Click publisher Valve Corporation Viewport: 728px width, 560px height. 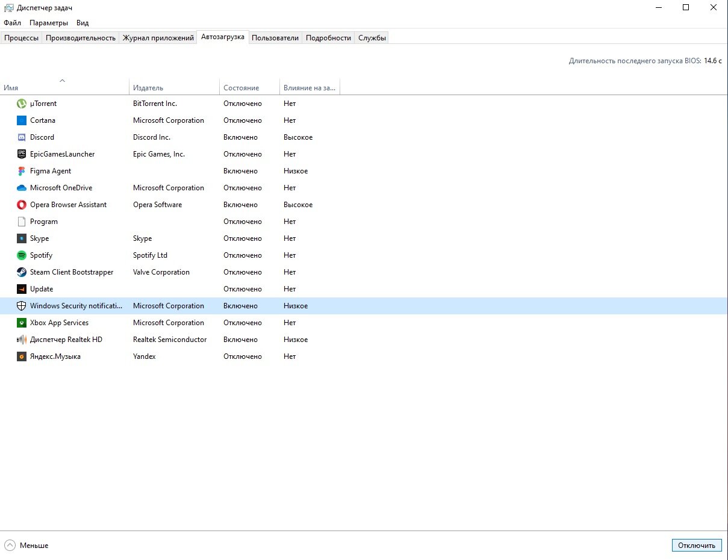161,272
